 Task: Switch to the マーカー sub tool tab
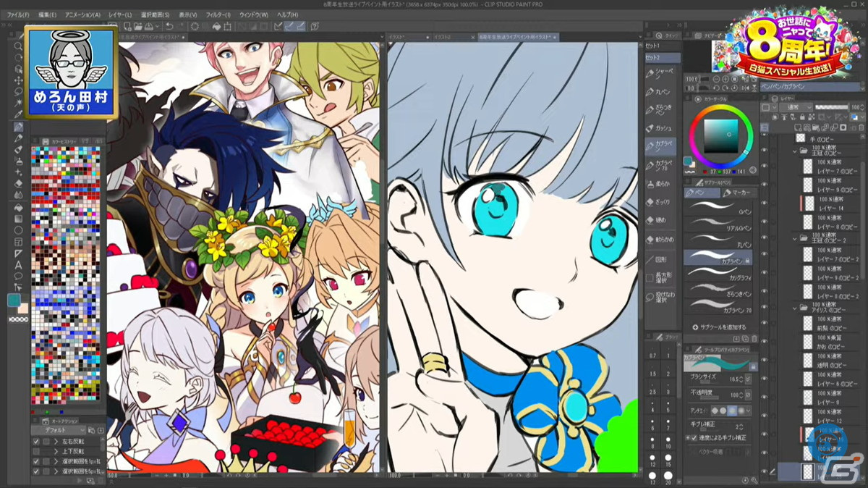pyautogui.click(x=739, y=193)
